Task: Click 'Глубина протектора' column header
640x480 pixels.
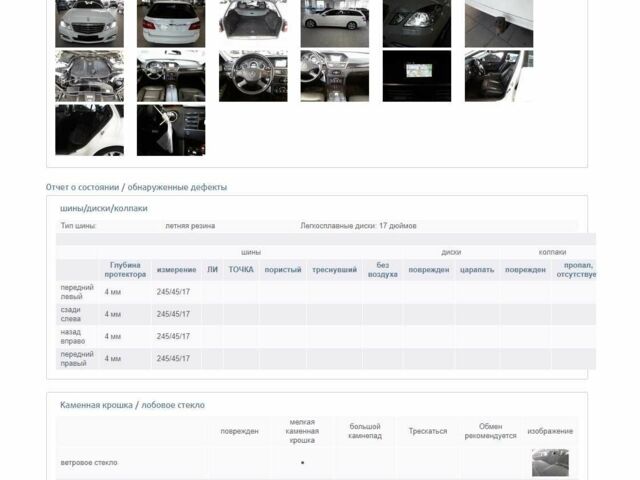Action: coord(125,270)
